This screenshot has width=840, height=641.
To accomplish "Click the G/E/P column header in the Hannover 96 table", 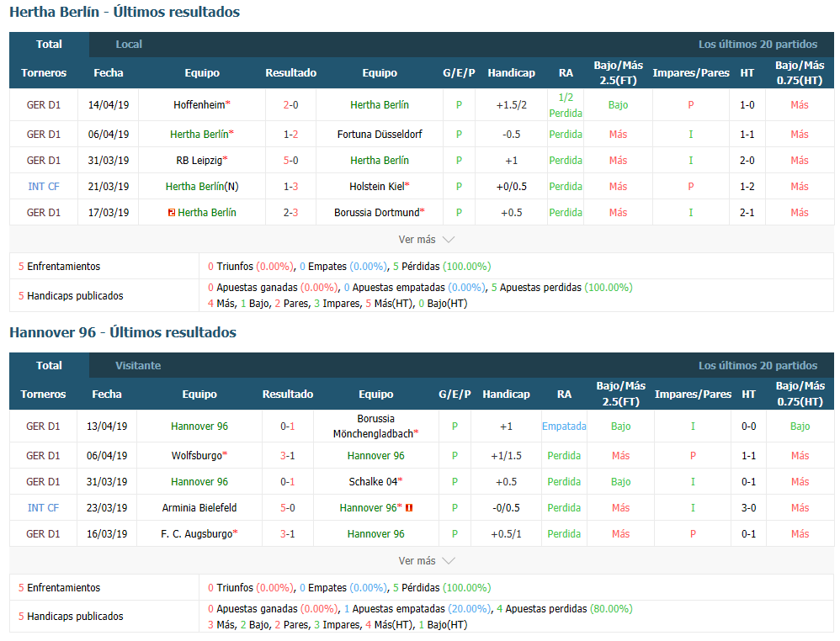I will click(455, 395).
